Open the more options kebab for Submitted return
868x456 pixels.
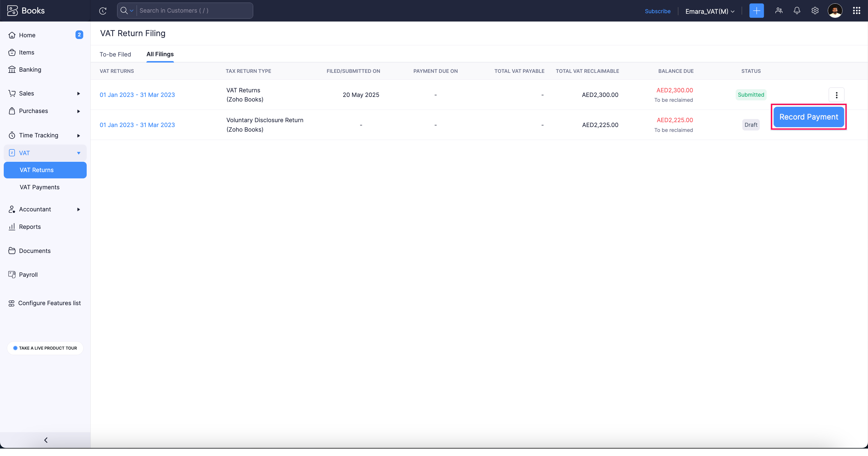[x=836, y=95]
